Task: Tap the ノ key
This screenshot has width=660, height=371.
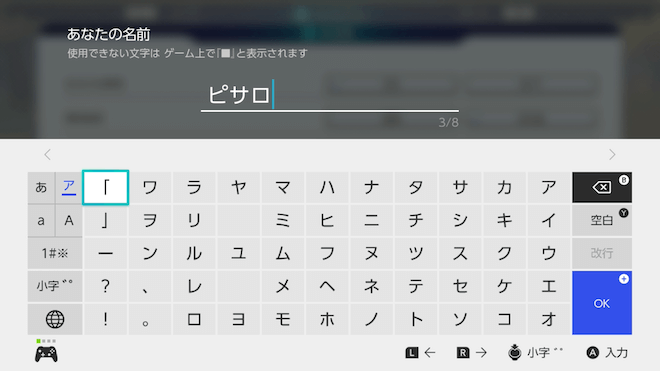Action: pyautogui.click(x=371, y=320)
